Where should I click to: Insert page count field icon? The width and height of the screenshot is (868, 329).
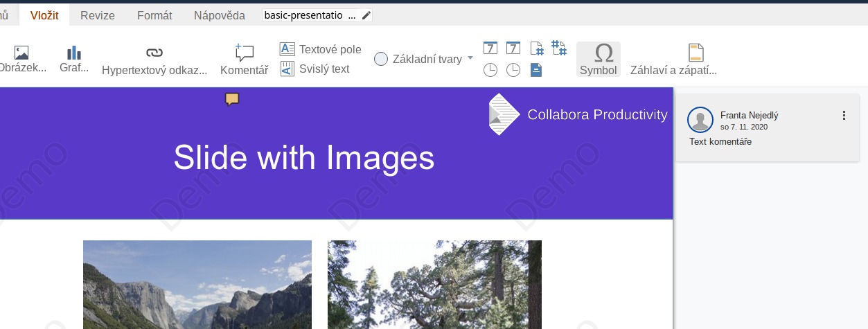(559, 48)
